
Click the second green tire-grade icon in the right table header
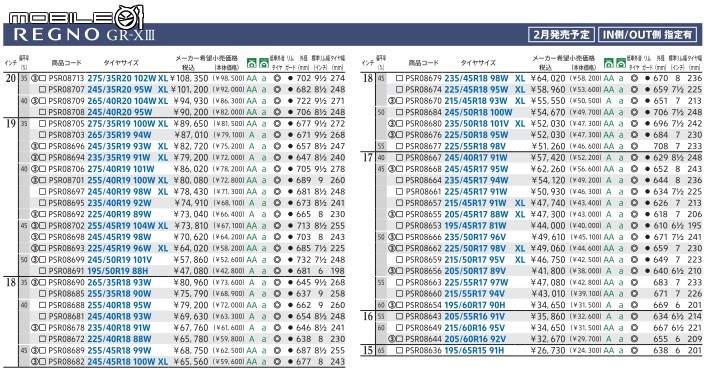pyautogui.click(x=620, y=63)
